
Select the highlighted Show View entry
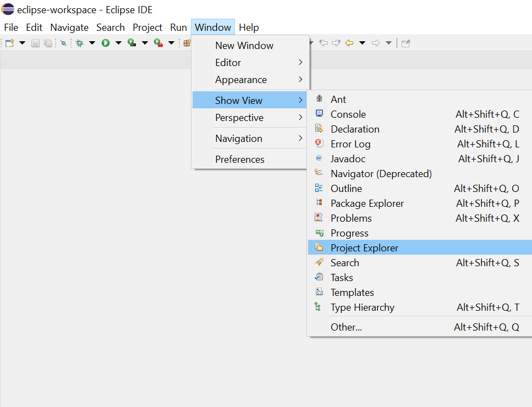(x=250, y=100)
